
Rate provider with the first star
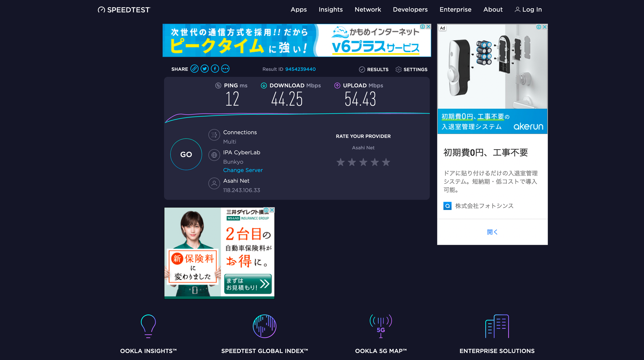340,162
